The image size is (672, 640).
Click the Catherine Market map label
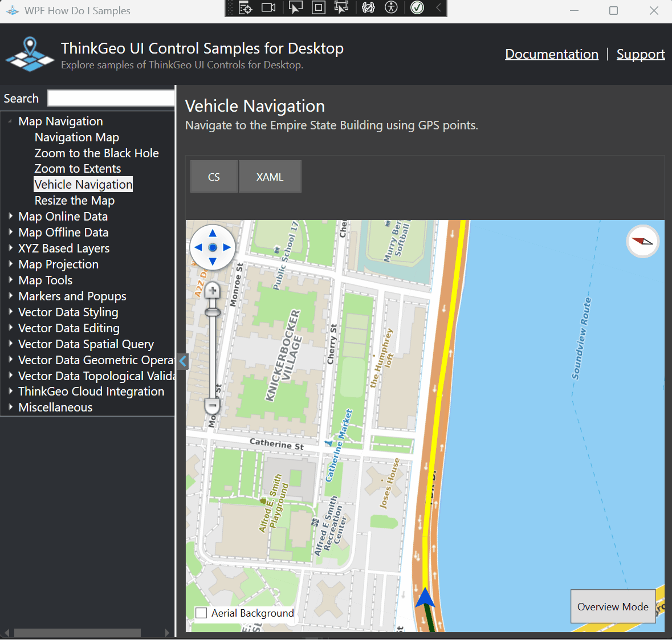[339, 445]
